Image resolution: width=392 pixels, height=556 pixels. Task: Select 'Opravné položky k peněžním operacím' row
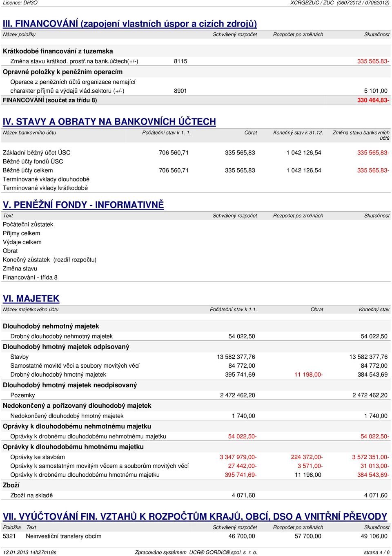click(196, 72)
